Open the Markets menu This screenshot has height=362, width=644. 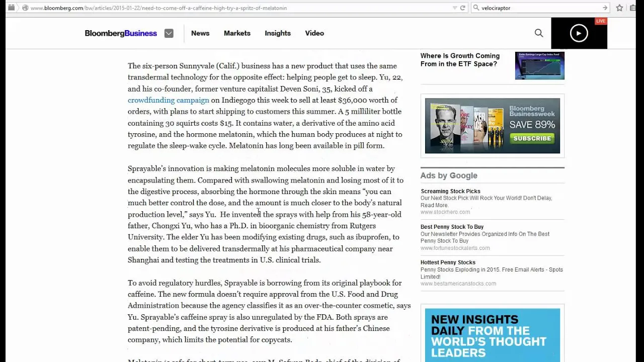coord(237,33)
